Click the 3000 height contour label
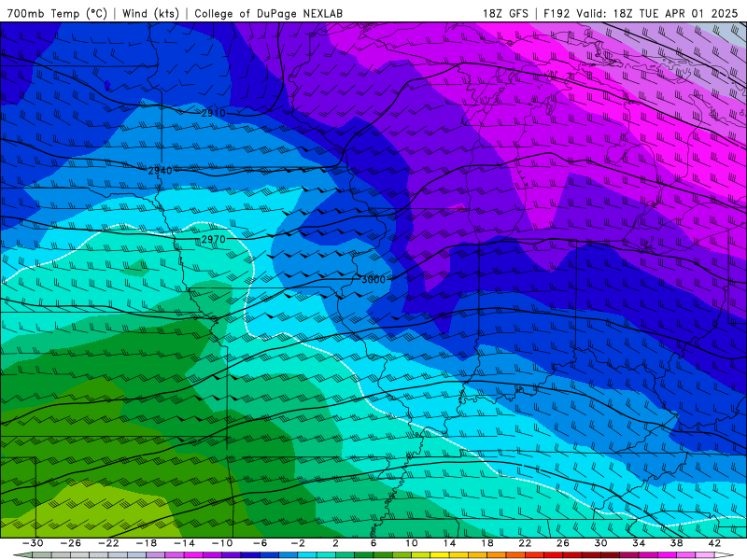The image size is (747, 560). [373, 279]
